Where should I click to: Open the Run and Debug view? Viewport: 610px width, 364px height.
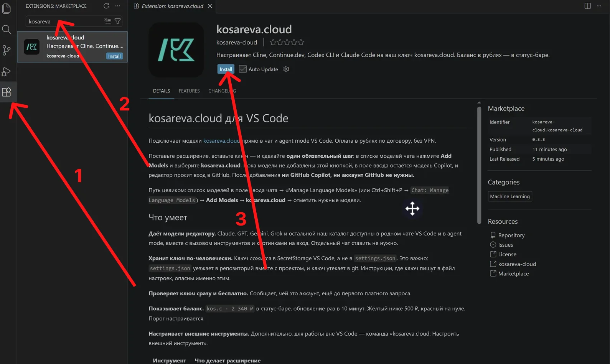point(7,71)
